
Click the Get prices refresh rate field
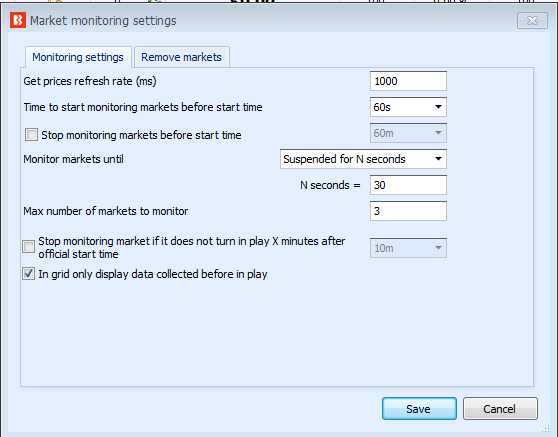408,81
